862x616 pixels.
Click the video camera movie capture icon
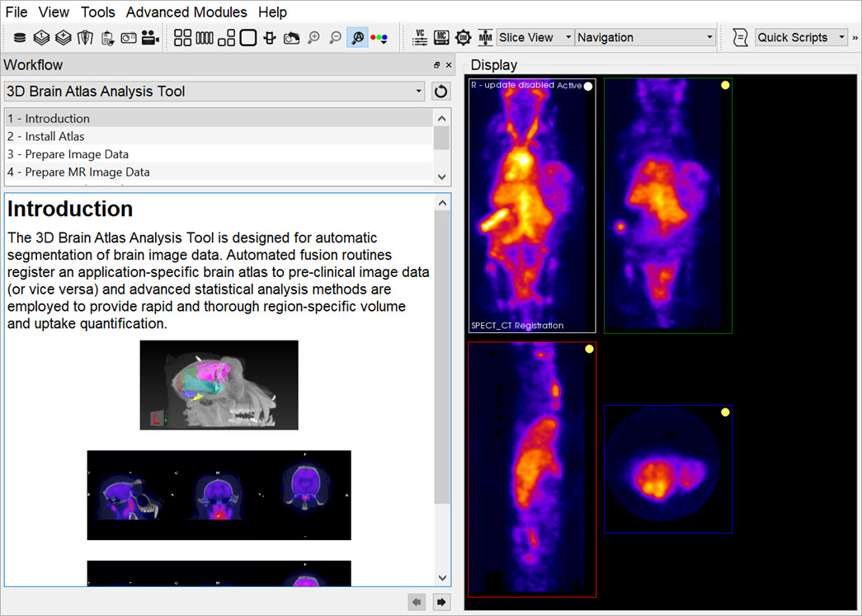tap(149, 38)
